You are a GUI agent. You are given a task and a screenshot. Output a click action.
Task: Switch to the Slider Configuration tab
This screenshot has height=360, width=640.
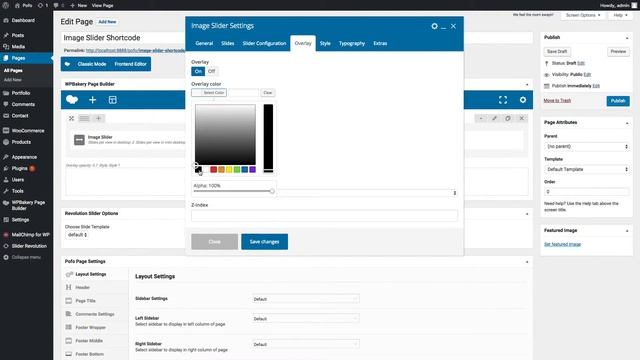[x=264, y=43]
